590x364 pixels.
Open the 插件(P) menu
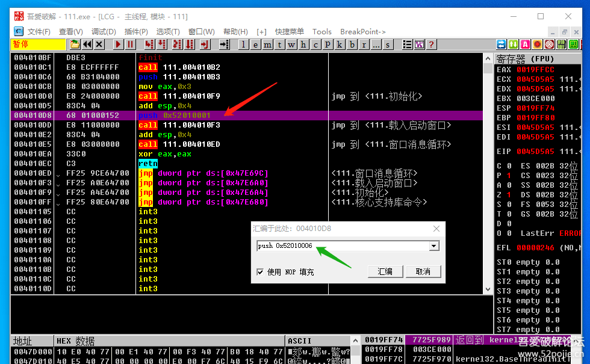point(136,31)
